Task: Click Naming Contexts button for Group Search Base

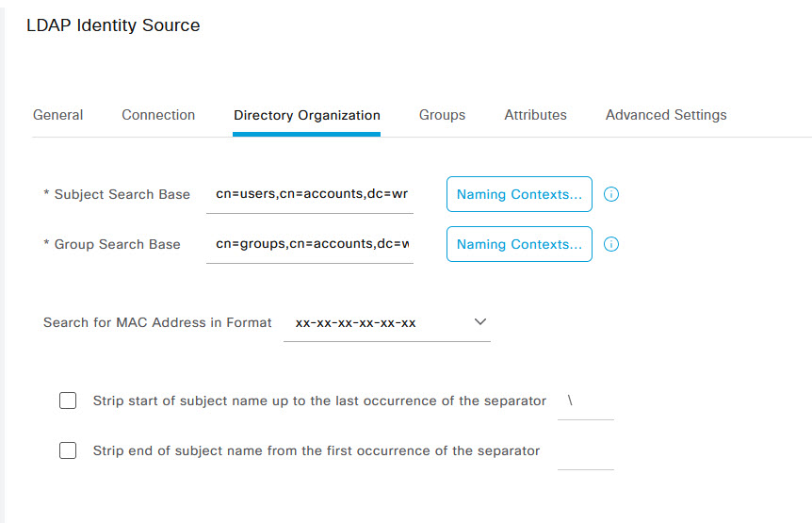Action: [519, 244]
